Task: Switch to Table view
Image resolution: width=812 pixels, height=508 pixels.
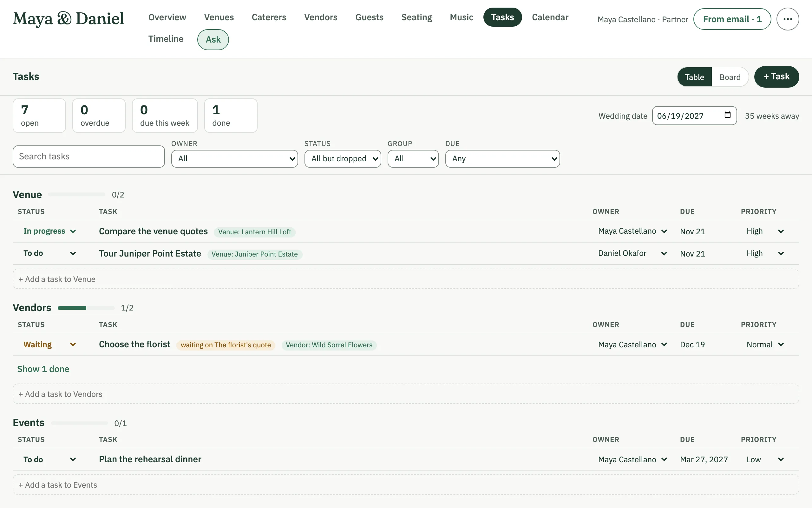Action: pos(694,77)
